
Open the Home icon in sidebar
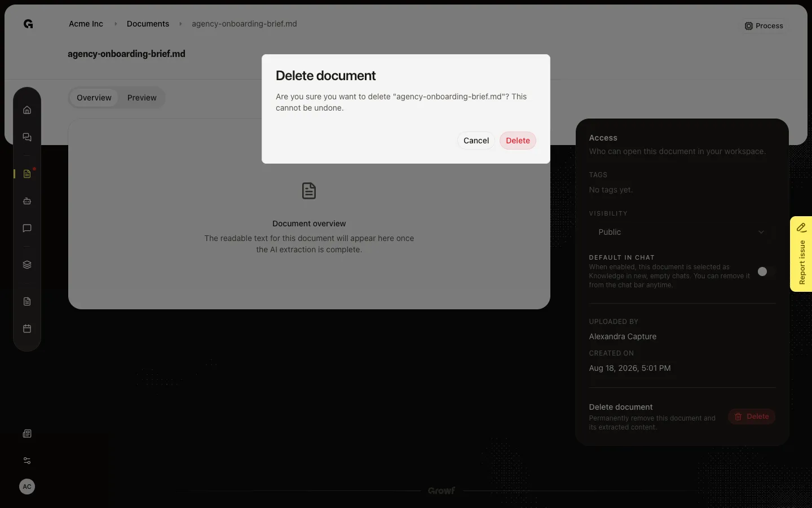click(27, 110)
